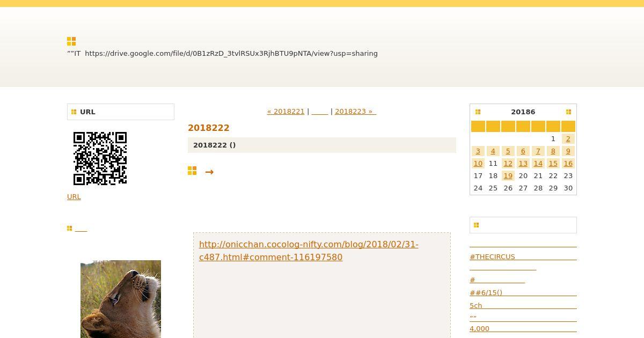644x338 pixels.
Task: Click the Google Drive URL text in header
Action: click(231, 54)
